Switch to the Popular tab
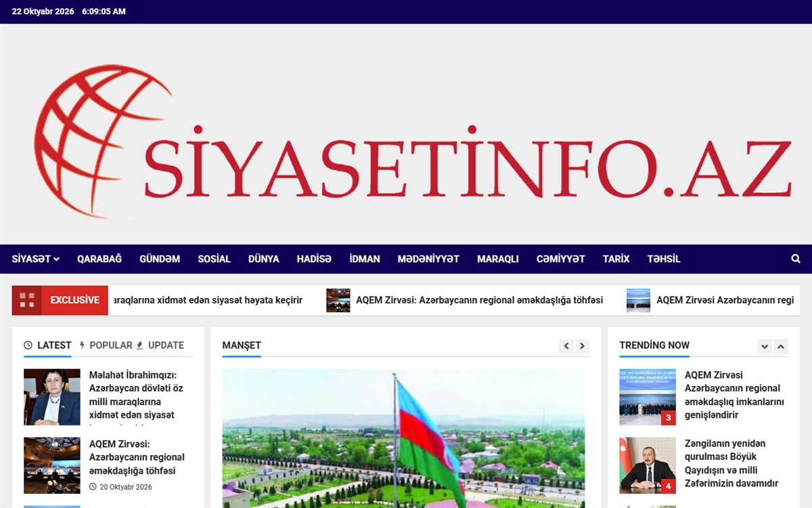 click(106, 345)
